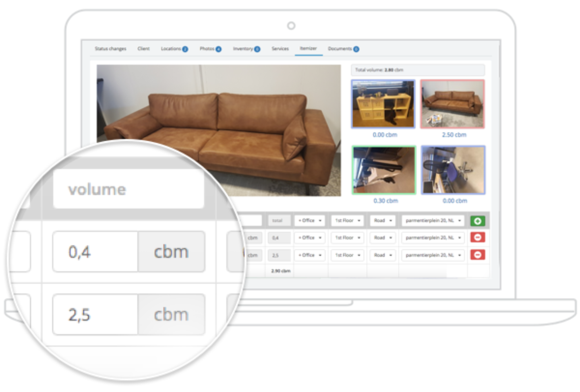The height and width of the screenshot is (392, 580).
Task: Open the 1st Floor dropdown in the add-item row
Action: 347,221
